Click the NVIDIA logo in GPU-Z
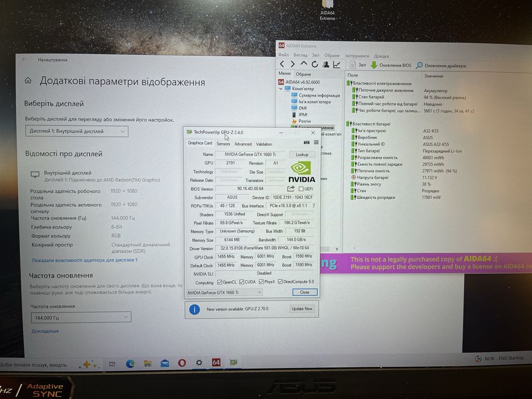Viewport: 532px width, 399px height. pyautogui.click(x=301, y=172)
